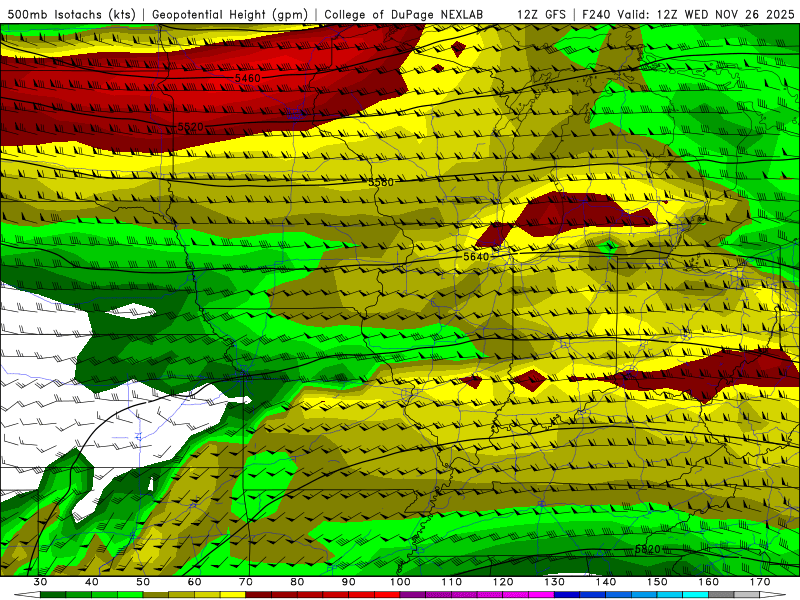The width and height of the screenshot is (800, 600).
Task: Click the 70 value on the color scale
Action: pyautogui.click(x=246, y=582)
